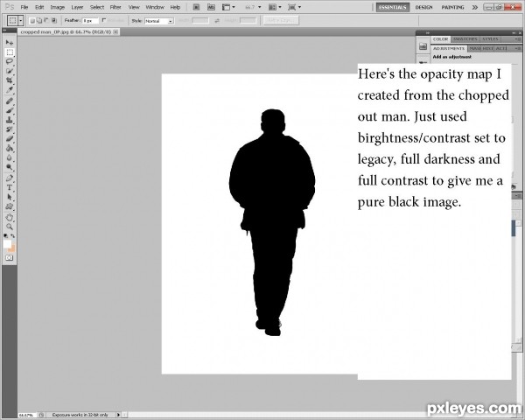
Task: Toggle Quick Mask mode
Action: 10,258
